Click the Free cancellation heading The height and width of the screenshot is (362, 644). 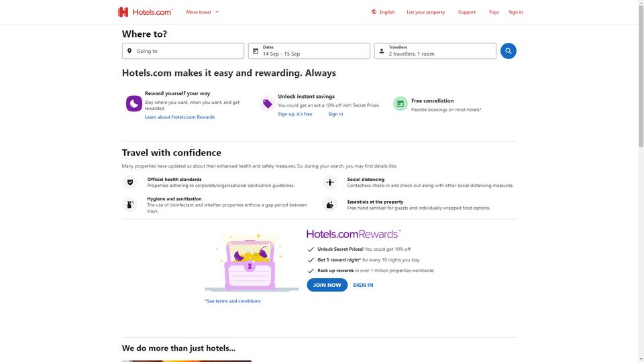point(432,101)
